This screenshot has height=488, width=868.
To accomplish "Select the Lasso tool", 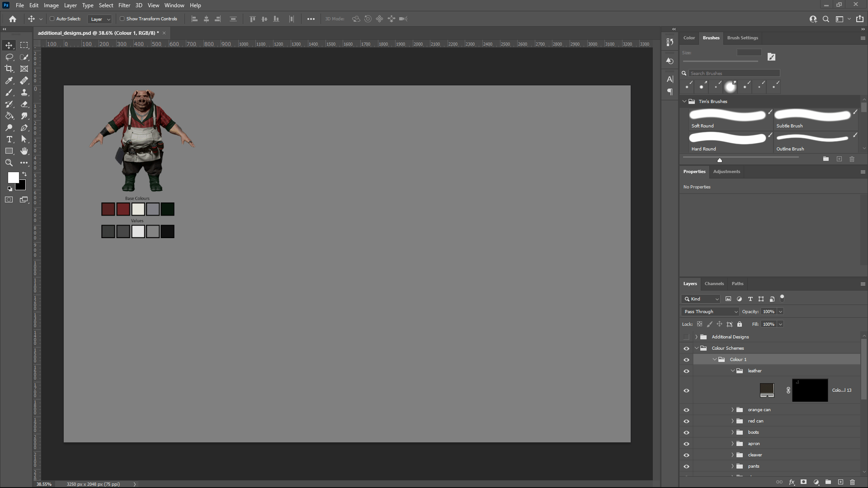I will (9, 57).
